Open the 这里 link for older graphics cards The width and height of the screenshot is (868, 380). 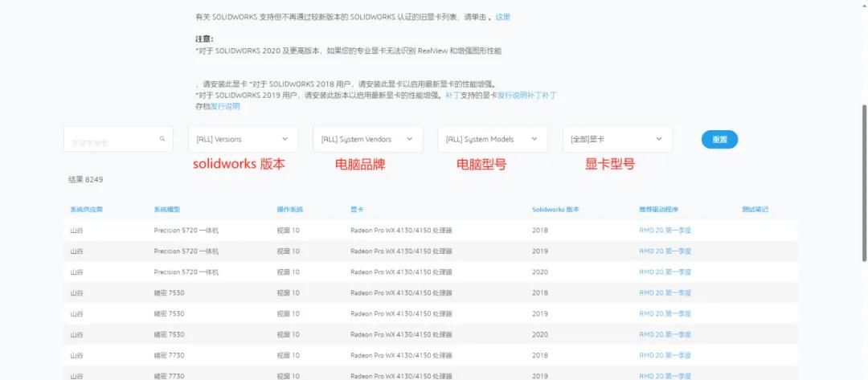pyautogui.click(x=502, y=17)
